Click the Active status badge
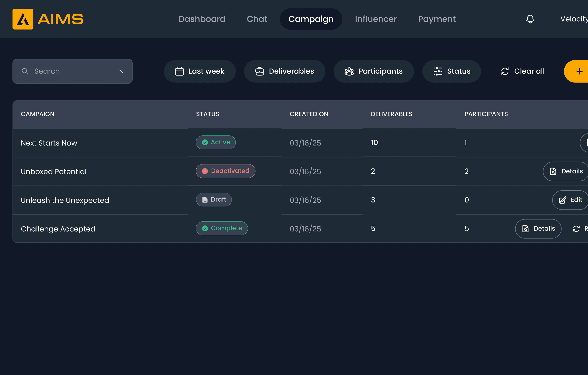Image resolution: width=588 pixels, height=375 pixels. click(216, 142)
